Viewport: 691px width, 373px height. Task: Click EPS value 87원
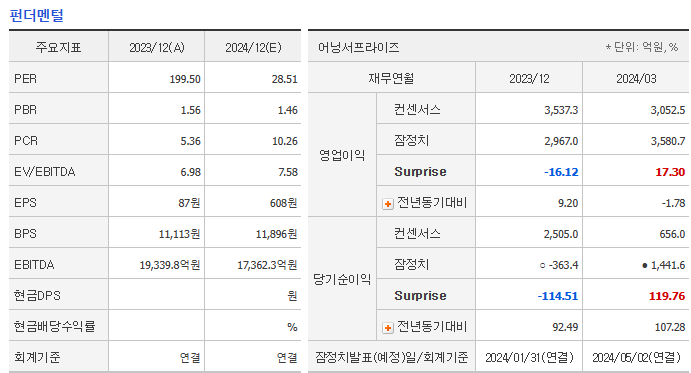click(189, 203)
